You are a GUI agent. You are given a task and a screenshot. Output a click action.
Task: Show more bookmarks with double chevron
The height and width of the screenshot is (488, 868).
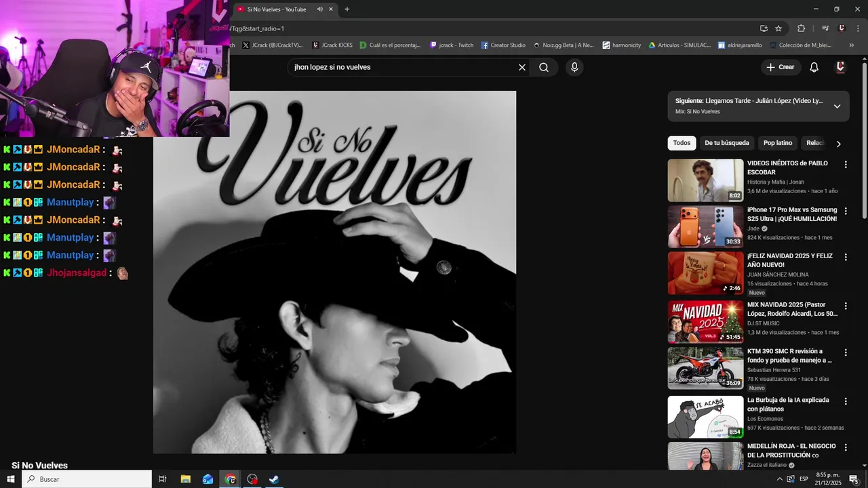852,45
